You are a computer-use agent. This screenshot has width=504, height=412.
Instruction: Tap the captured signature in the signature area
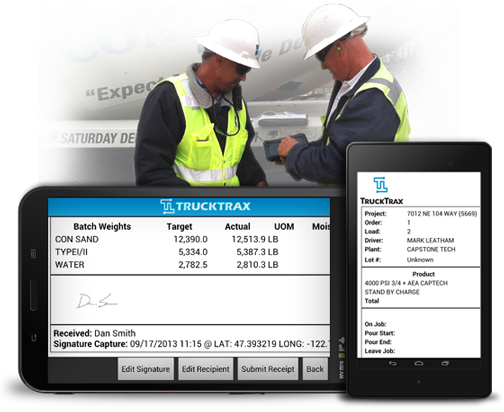click(x=97, y=301)
